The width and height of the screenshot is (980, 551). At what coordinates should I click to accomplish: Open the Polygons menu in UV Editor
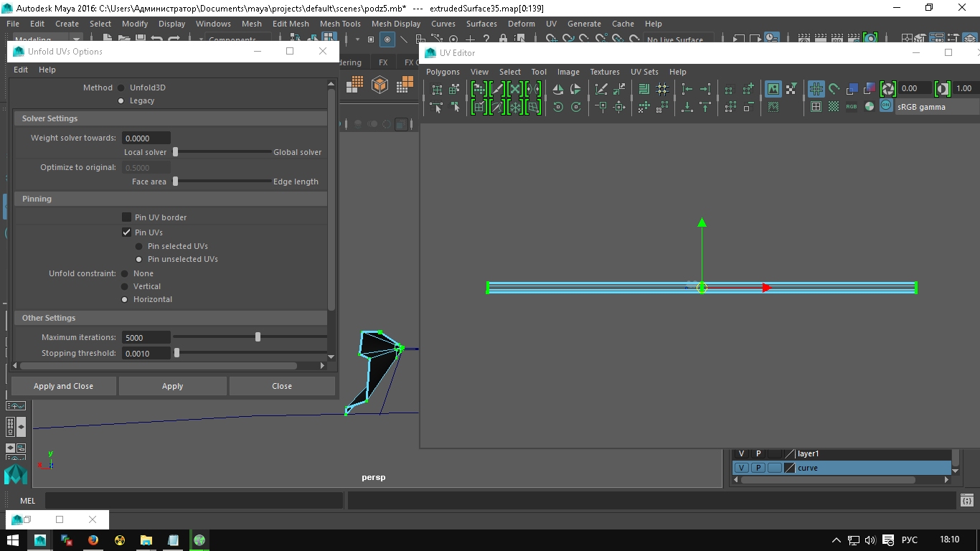(443, 72)
